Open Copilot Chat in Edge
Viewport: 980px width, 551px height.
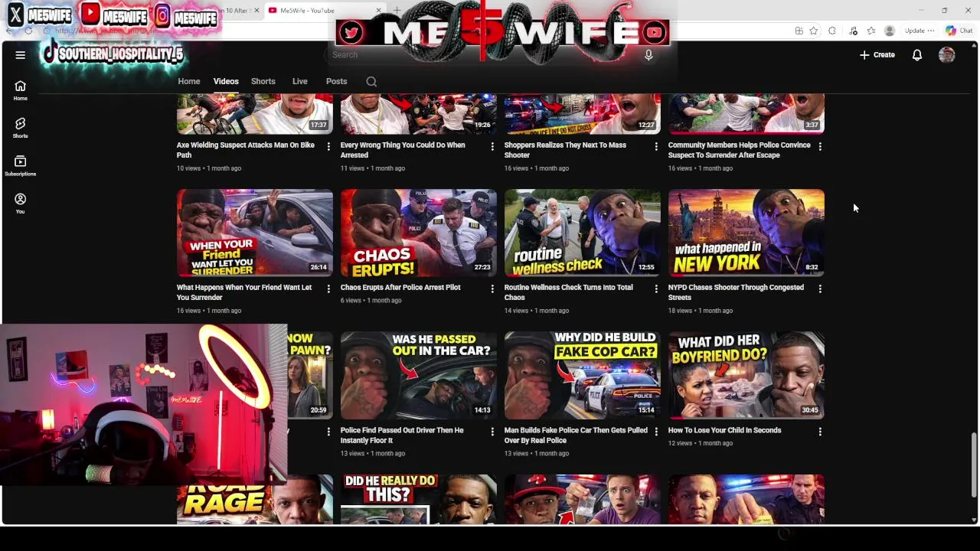(959, 31)
